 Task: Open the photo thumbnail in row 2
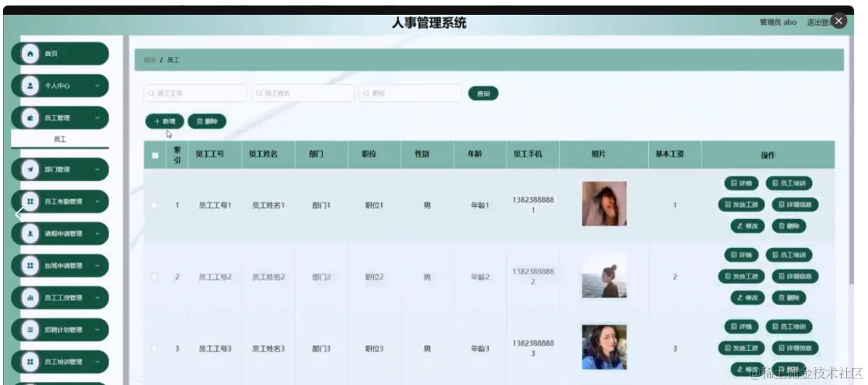pyautogui.click(x=604, y=276)
